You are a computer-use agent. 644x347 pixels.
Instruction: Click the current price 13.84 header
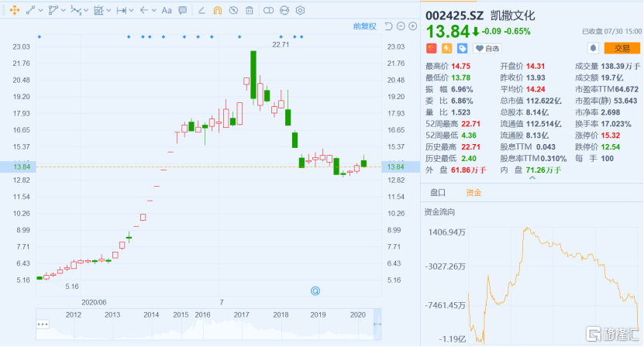[448, 32]
